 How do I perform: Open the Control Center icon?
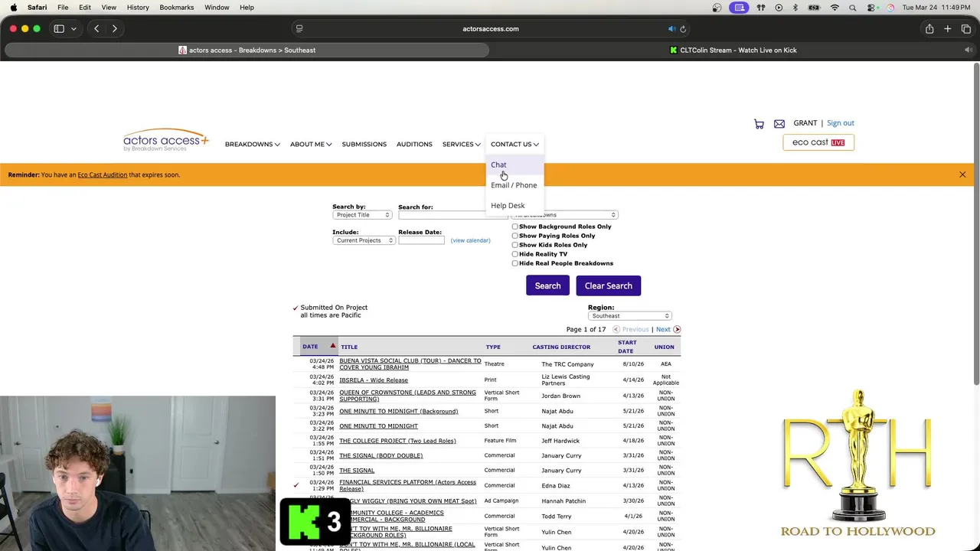click(x=871, y=8)
